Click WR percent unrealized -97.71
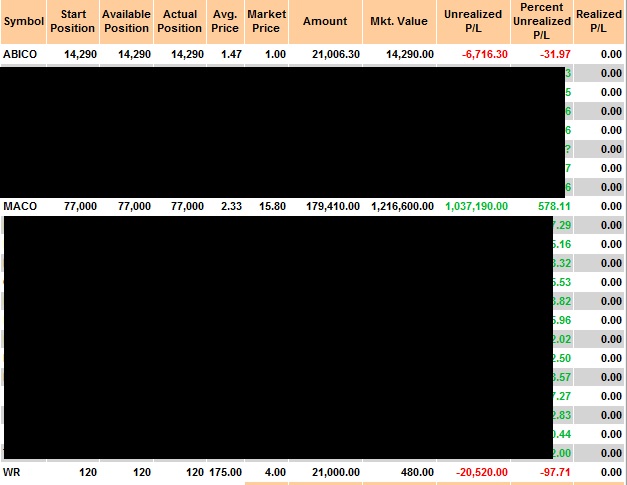Screen dimensions: 627x485 coord(555,472)
